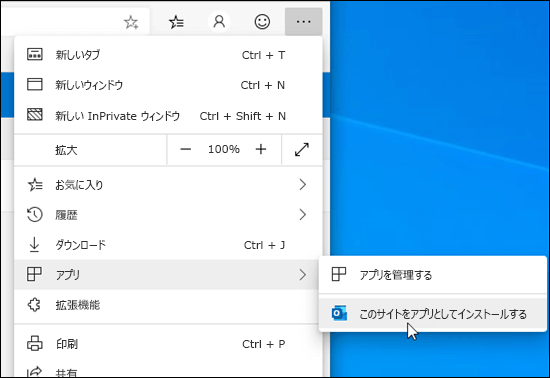
Task: Click the apps grid icon beside アプリ
Action: tap(34, 274)
